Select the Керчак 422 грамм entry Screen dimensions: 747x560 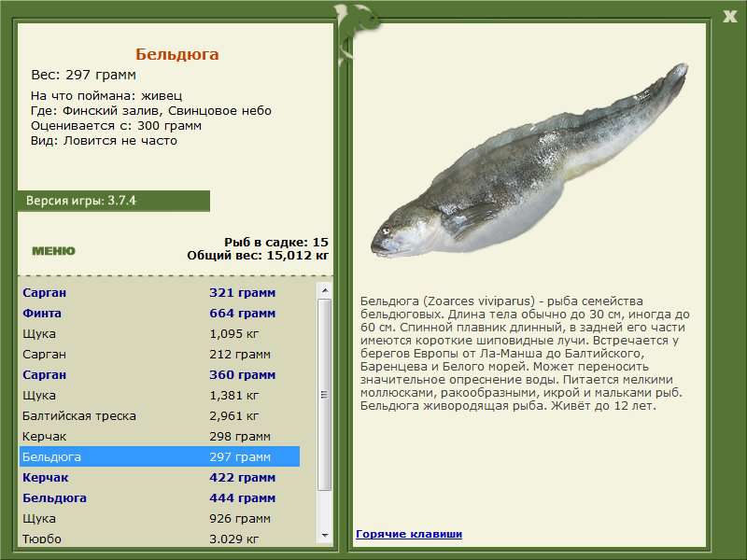pyautogui.click(x=159, y=477)
